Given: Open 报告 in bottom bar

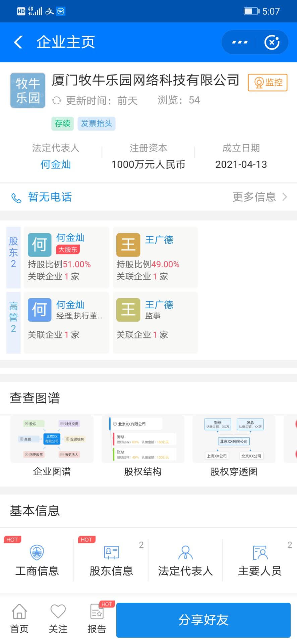Looking at the screenshot, I should [x=97, y=619].
